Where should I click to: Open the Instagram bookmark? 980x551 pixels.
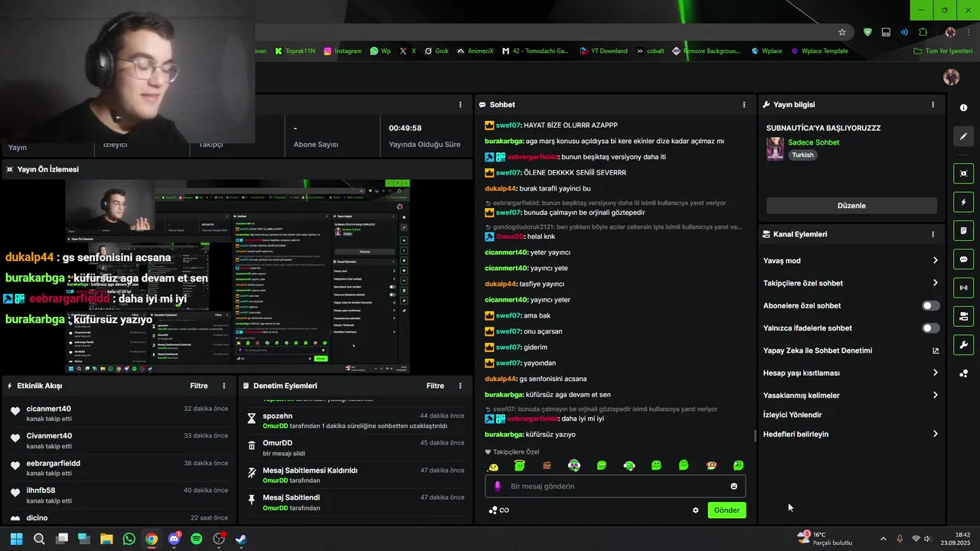[x=342, y=51]
